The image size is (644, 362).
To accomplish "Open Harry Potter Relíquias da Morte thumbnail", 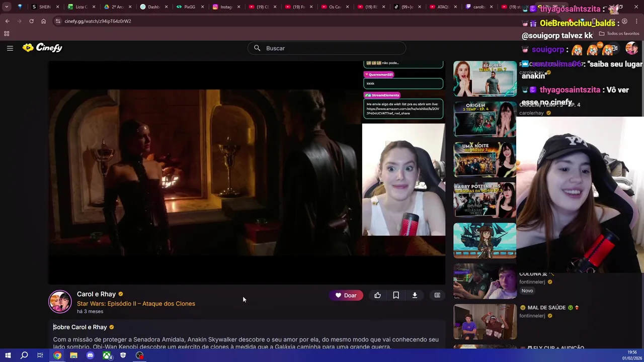I will [x=485, y=200].
